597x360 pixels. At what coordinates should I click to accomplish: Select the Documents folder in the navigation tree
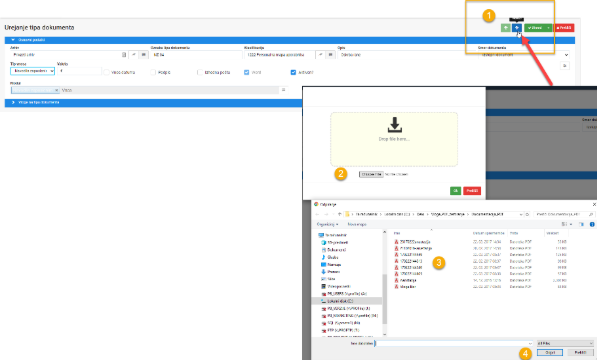coord(334,250)
